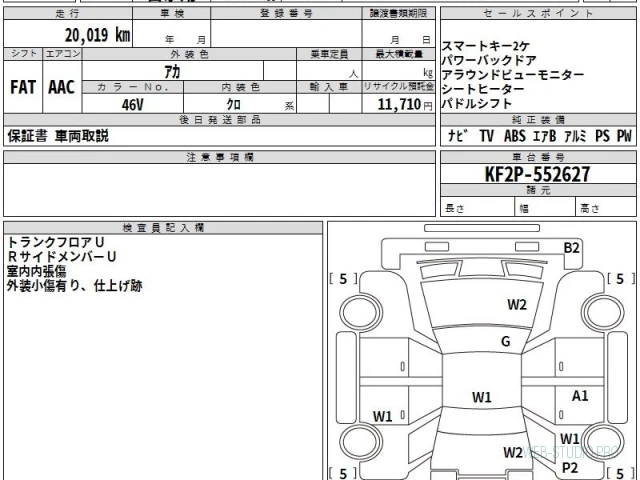Click the リサイクル預託金 header
640x480 pixels.
398,87
